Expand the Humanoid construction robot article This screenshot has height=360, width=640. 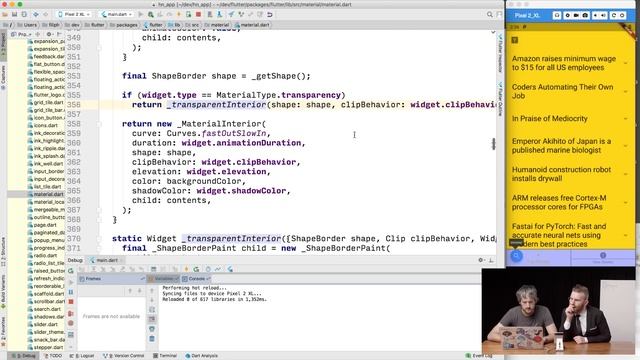625,174
